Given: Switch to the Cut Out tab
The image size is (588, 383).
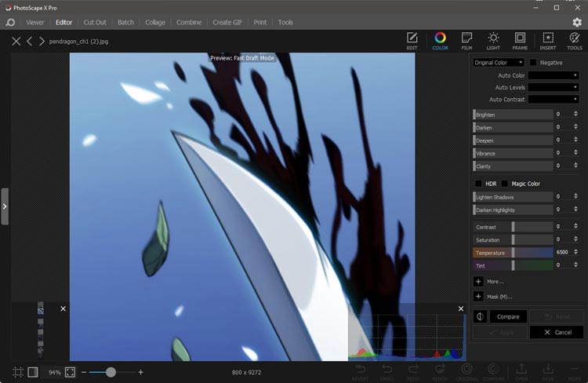Looking at the screenshot, I should pos(95,22).
